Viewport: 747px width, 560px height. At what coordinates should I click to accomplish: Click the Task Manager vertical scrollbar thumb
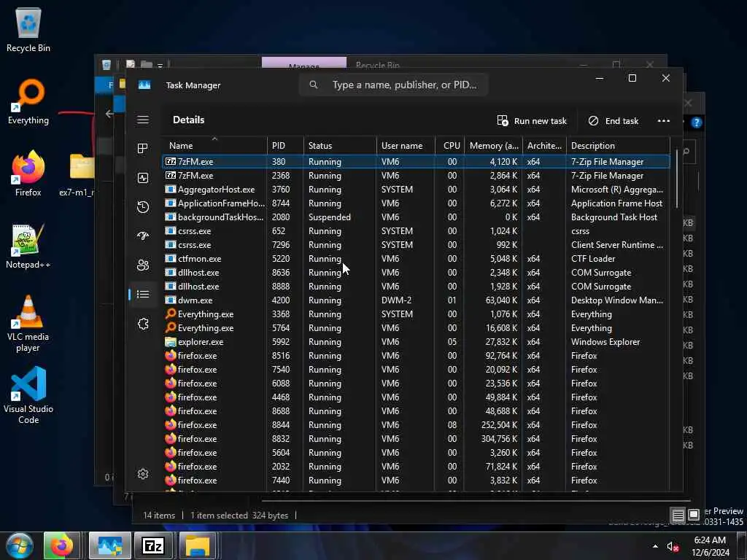pyautogui.click(x=676, y=179)
